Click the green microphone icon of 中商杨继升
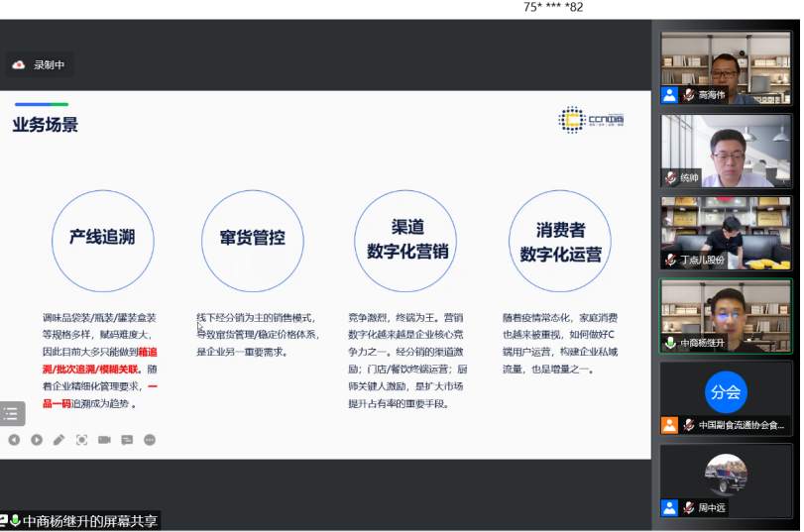 [670, 343]
